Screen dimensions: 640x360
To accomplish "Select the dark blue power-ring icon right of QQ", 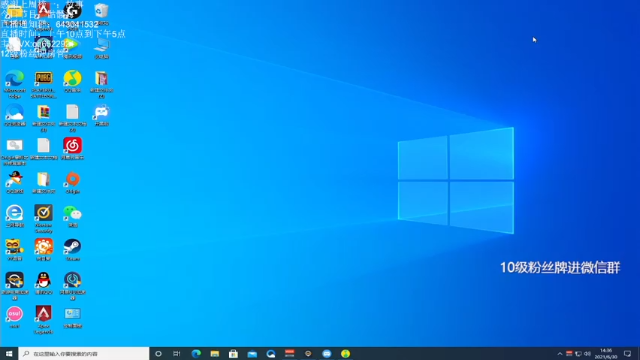I will pos(72,280).
